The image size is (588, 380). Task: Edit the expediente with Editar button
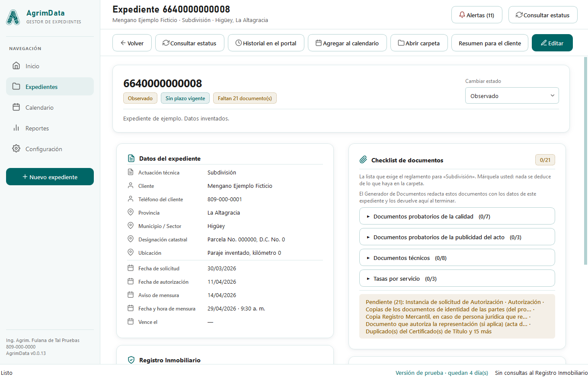tap(552, 43)
